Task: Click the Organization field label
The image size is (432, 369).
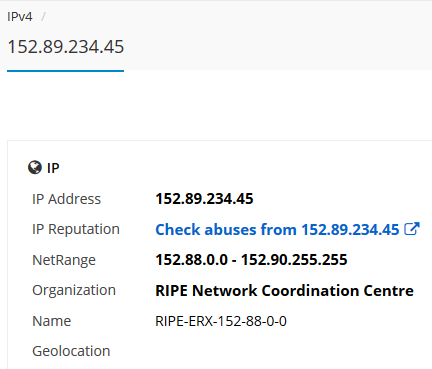Action: coord(74,290)
